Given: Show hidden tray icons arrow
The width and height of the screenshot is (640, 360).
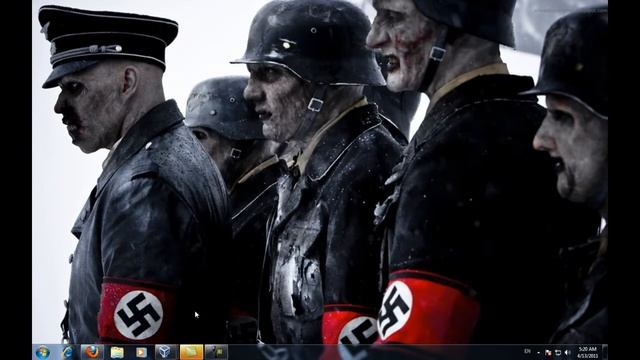Looking at the screenshot, I should point(538,352).
